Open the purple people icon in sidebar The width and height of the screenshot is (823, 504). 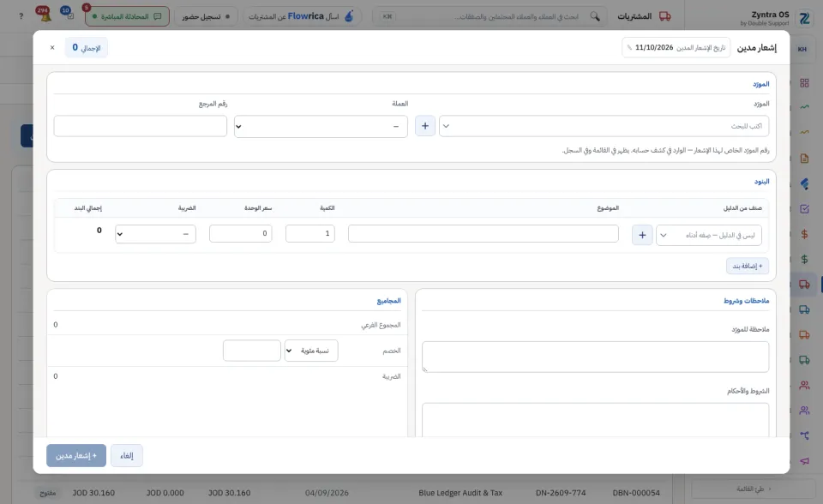804,411
